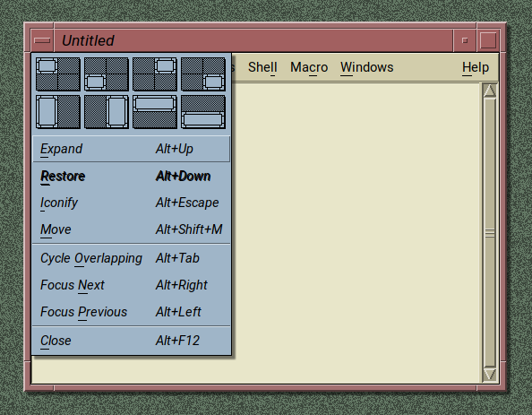Tile window to top-left quarter icon
This screenshot has width=532, height=415.
coord(58,74)
